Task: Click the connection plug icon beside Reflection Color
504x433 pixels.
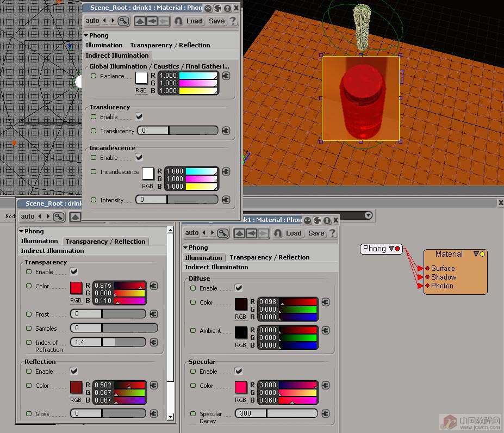Action: coord(154,385)
